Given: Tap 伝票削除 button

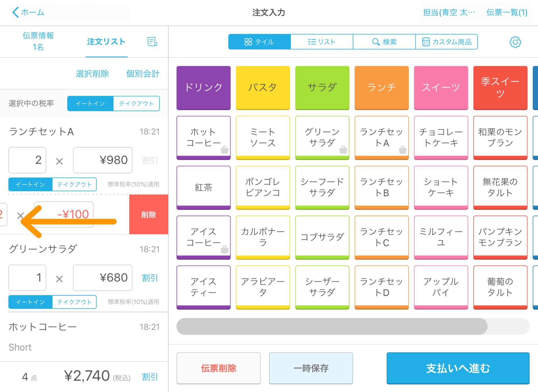Looking at the screenshot, I should coord(219,368).
